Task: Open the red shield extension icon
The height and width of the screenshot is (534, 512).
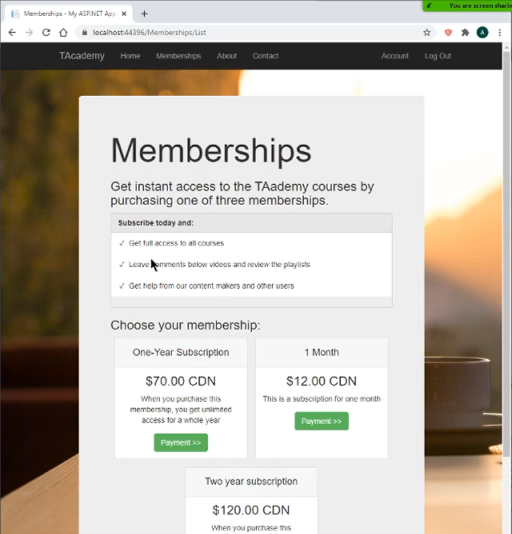Action: (x=448, y=33)
